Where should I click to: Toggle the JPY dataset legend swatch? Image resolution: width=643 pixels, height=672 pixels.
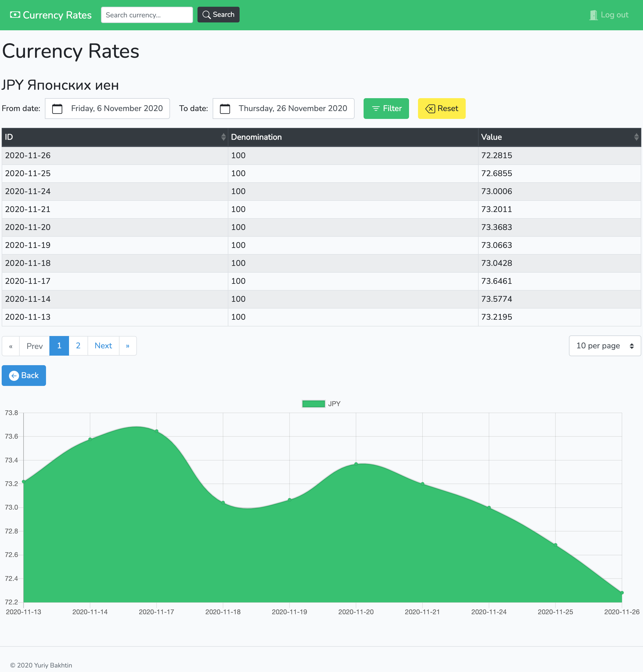pyautogui.click(x=313, y=404)
